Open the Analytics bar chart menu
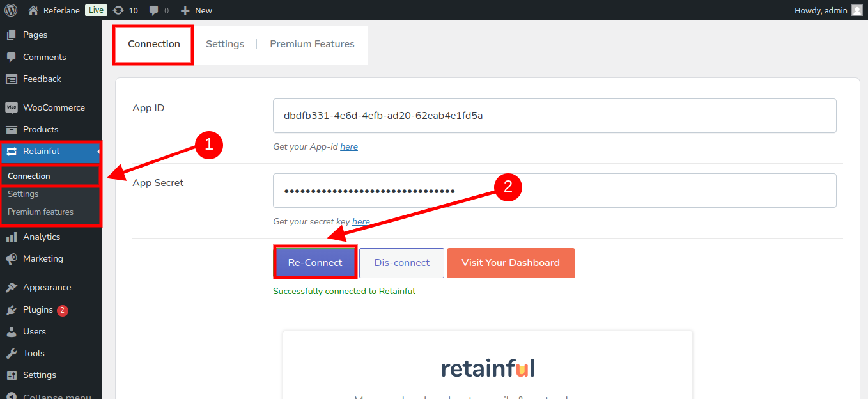The image size is (868, 399). tap(41, 237)
